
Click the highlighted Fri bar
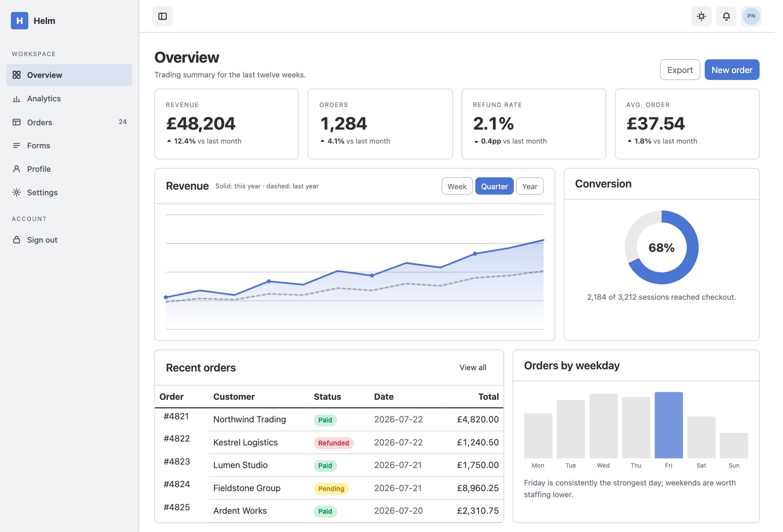669,425
